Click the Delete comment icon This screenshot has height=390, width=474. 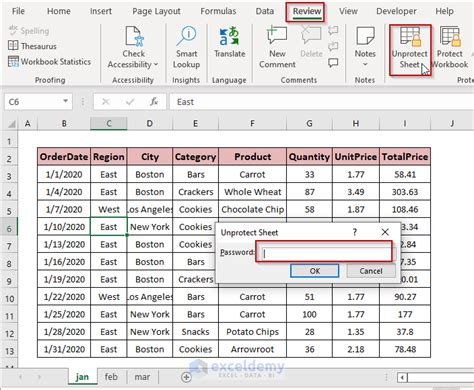point(311,35)
